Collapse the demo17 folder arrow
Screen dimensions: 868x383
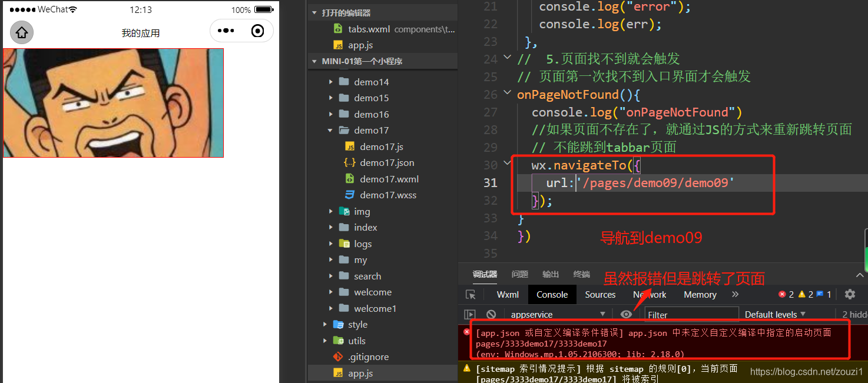point(331,130)
